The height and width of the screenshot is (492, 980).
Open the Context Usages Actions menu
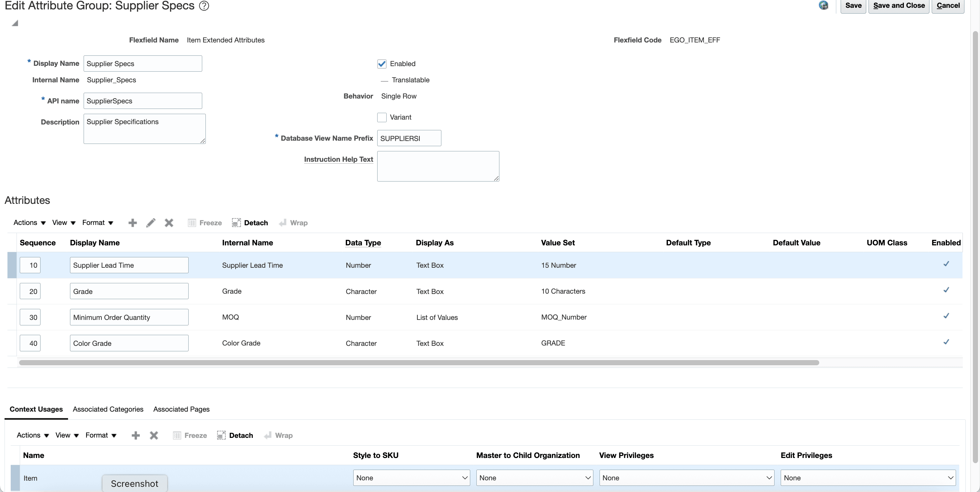[x=33, y=435]
